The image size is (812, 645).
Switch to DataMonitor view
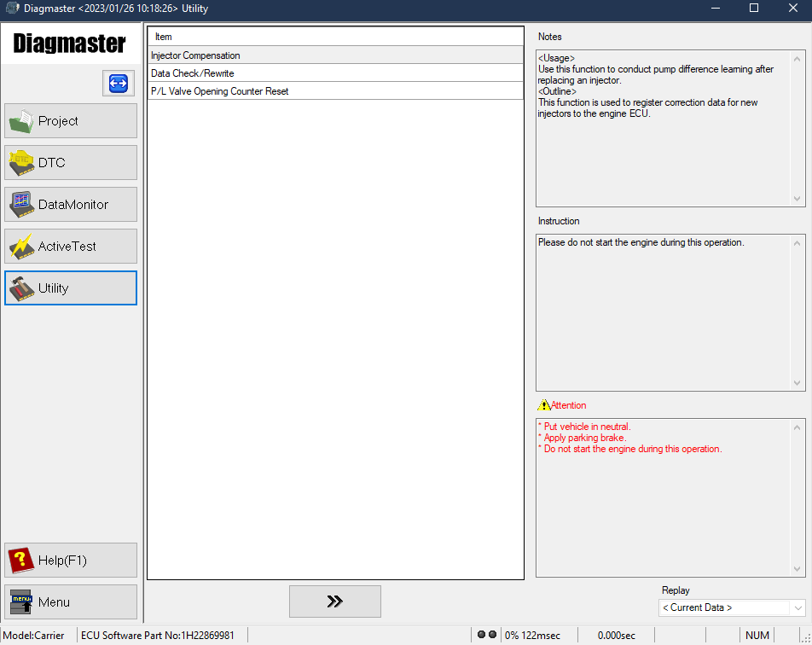pos(71,205)
